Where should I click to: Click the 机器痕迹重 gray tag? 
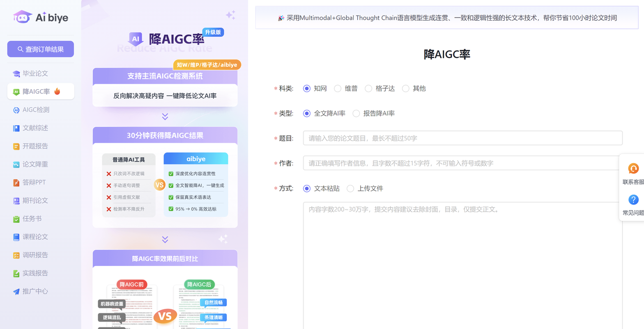point(112,304)
